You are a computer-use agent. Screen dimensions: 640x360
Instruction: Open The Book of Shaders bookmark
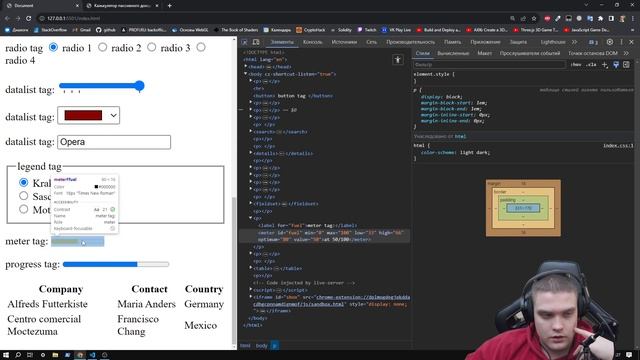tap(236, 30)
